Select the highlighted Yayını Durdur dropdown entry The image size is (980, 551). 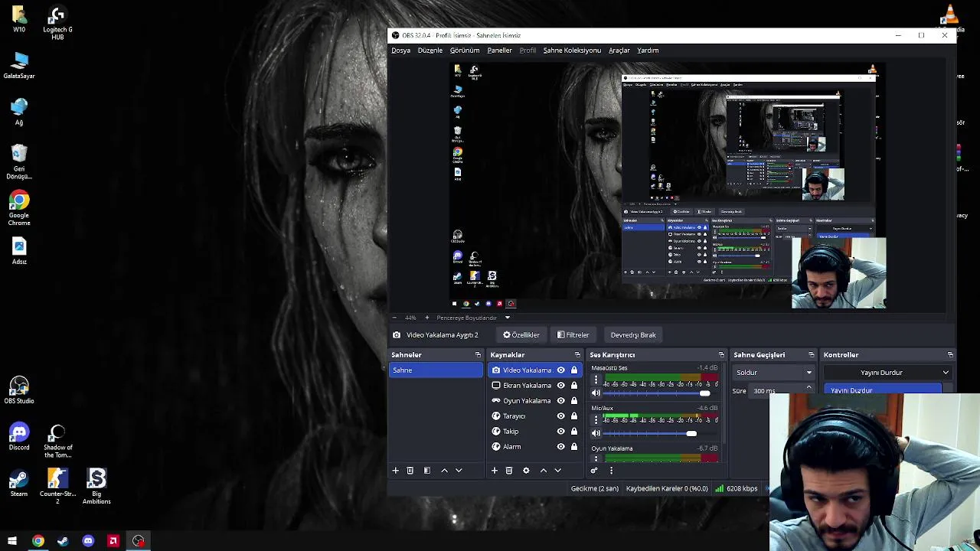883,390
